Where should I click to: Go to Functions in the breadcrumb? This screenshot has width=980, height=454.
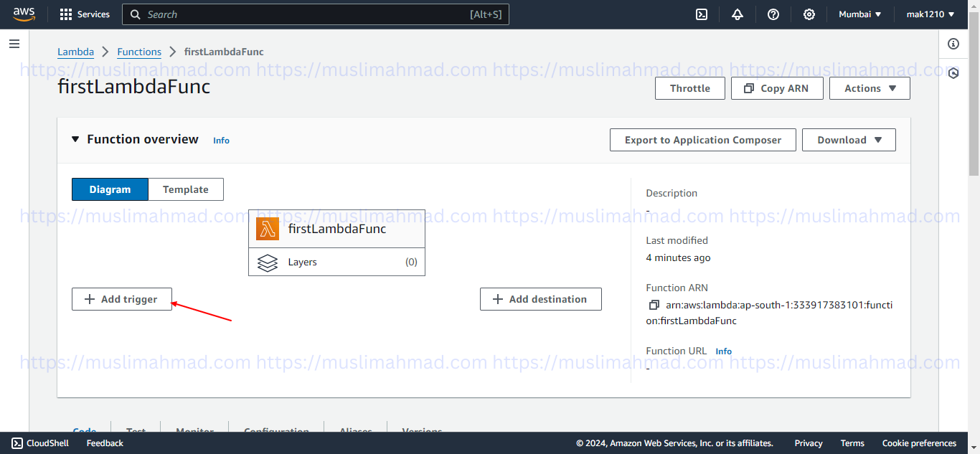pyautogui.click(x=139, y=52)
